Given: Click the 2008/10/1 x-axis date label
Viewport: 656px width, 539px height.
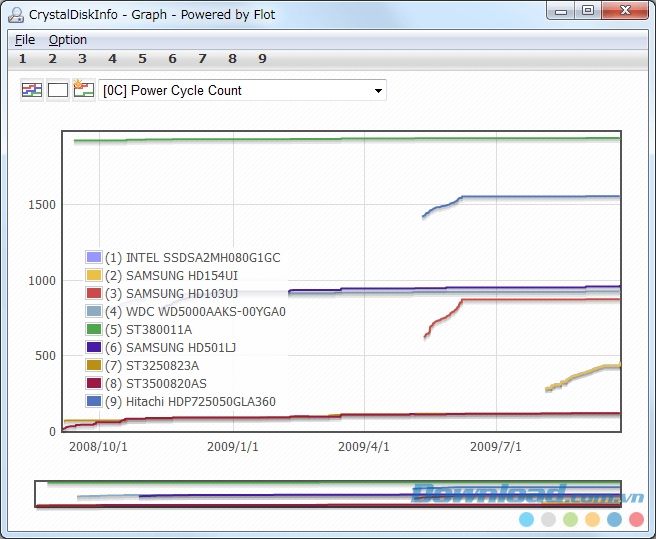Looking at the screenshot, I should pos(98,447).
